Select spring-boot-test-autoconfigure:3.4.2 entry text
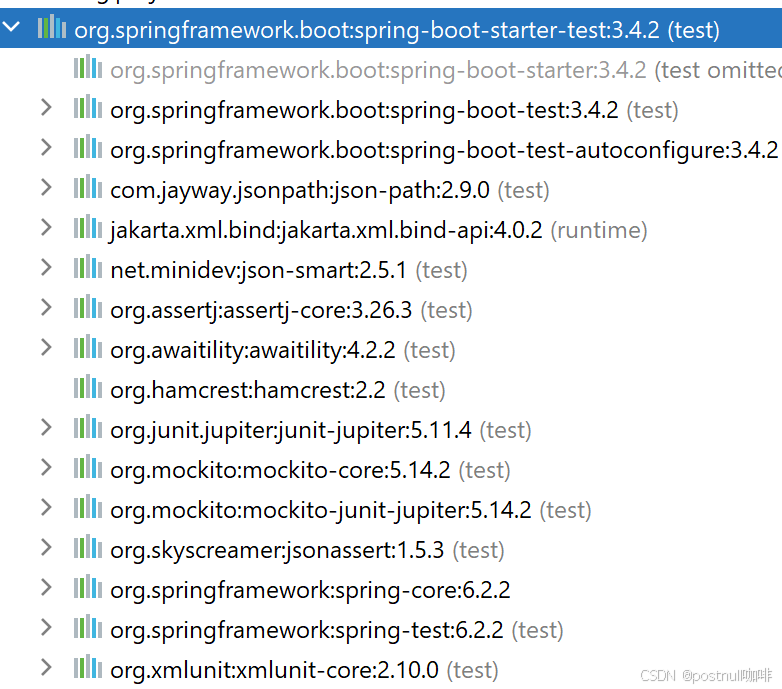This screenshot has width=782, height=689. coord(444,150)
